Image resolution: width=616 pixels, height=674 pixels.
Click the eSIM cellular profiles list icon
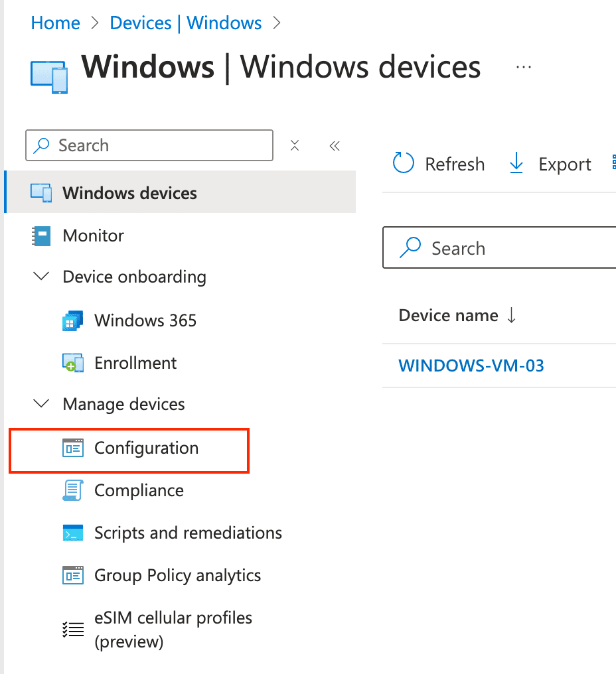pos(72,630)
